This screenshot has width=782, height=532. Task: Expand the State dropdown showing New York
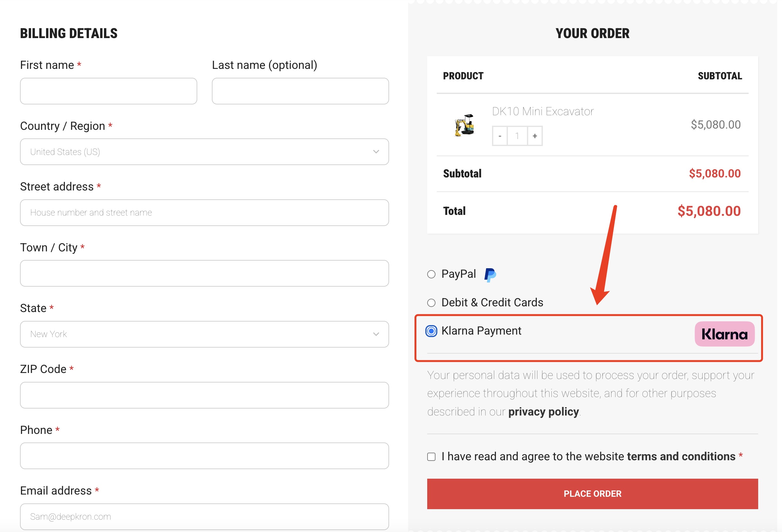click(x=204, y=334)
